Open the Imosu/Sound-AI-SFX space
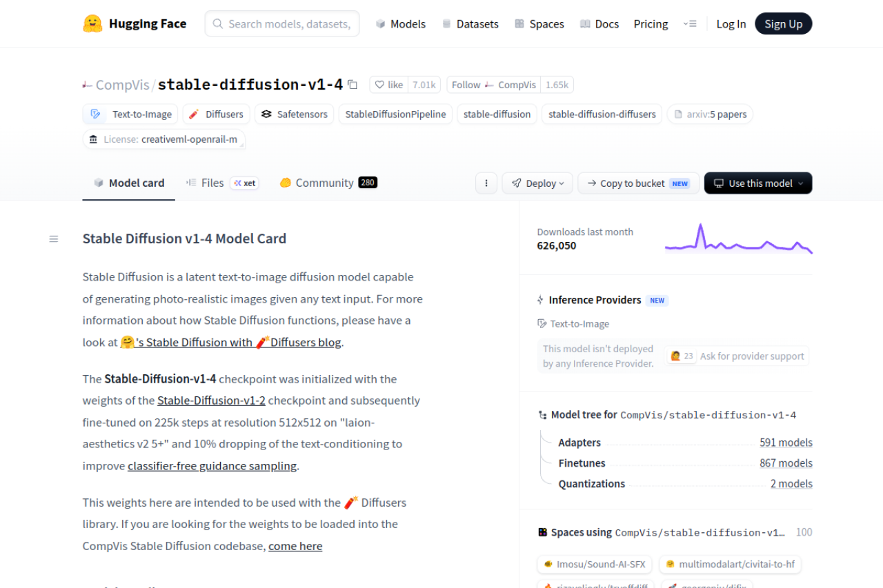The width and height of the screenshot is (883, 588). point(595,564)
